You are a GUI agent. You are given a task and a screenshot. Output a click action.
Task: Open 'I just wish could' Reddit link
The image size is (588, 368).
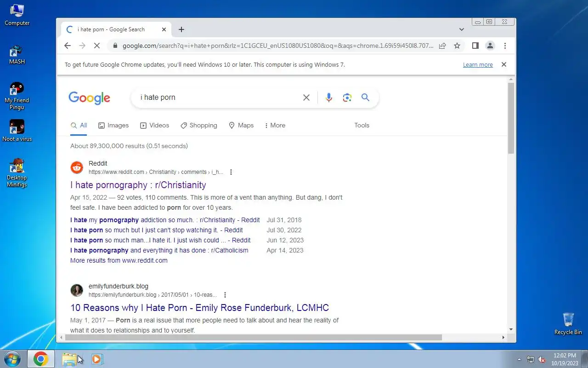tap(160, 240)
